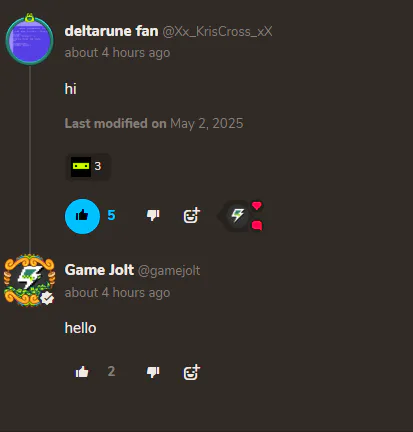Click "about 4 hours ago" under Game Jolt
Viewport: 413px width, 432px height.
(117, 293)
